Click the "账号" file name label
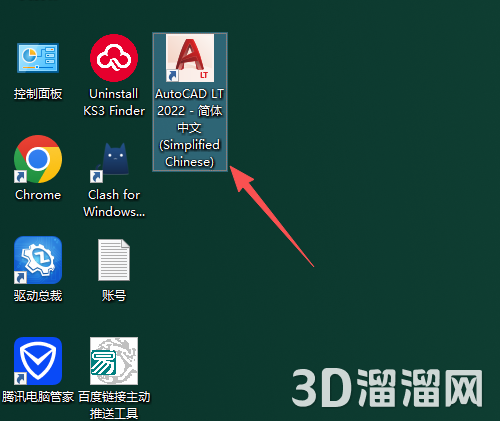The width and height of the screenshot is (500, 421). (114, 296)
